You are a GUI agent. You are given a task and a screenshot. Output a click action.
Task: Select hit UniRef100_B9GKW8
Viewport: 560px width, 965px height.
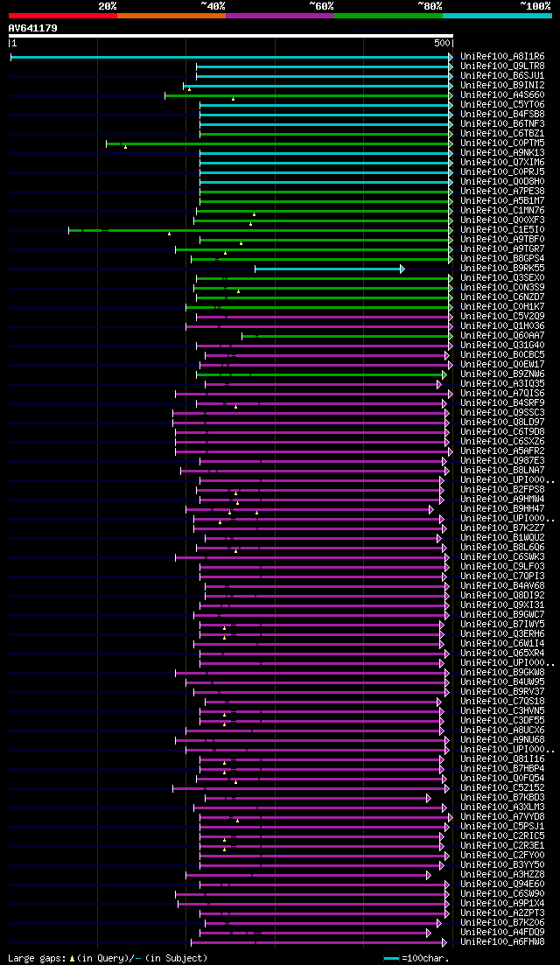click(x=502, y=673)
